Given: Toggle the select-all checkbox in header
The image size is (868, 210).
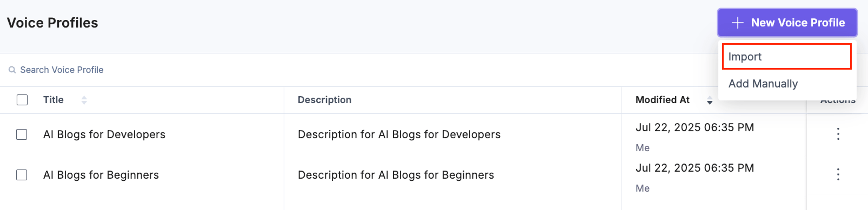Looking at the screenshot, I should [22, 100].
